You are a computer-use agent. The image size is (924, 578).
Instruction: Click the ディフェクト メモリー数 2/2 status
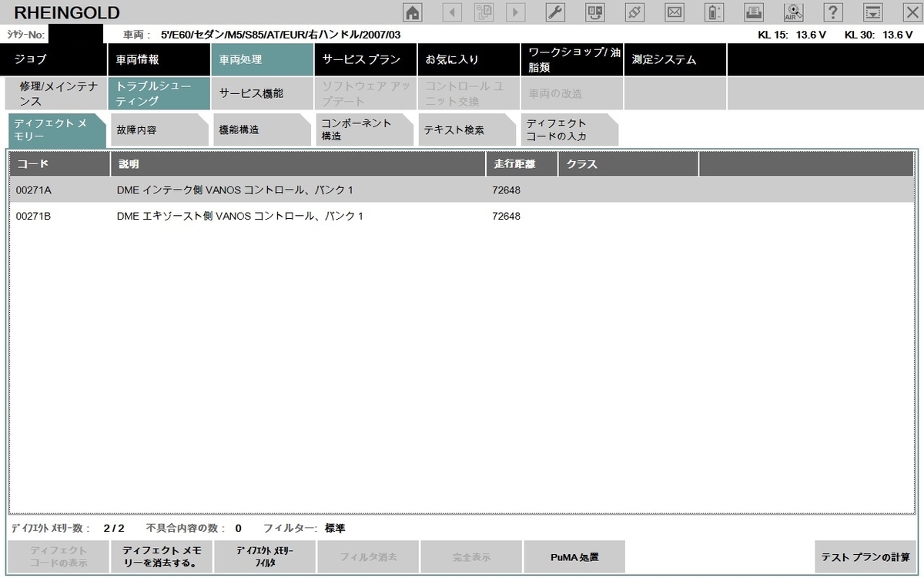pyautogui.click(x=69, y=528)
